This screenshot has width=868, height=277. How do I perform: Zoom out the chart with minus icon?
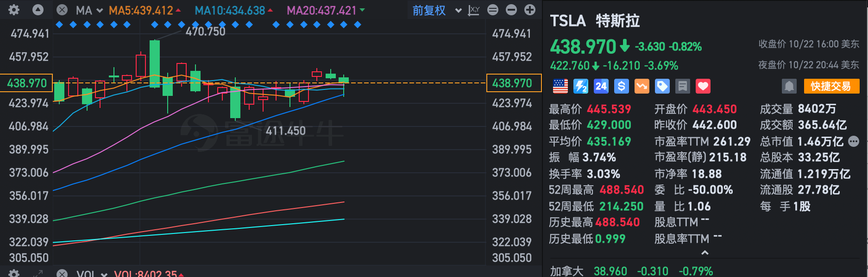[511, 10]
